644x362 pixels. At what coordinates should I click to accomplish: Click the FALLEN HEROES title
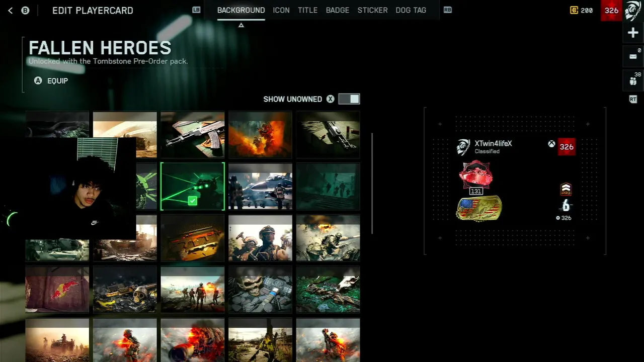point(100,48)
